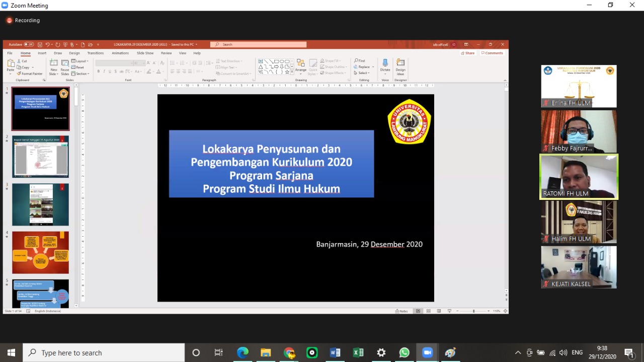Screen dimensions: 644x362
Task: Open the Review tab
Action: (x=167, y=53)
